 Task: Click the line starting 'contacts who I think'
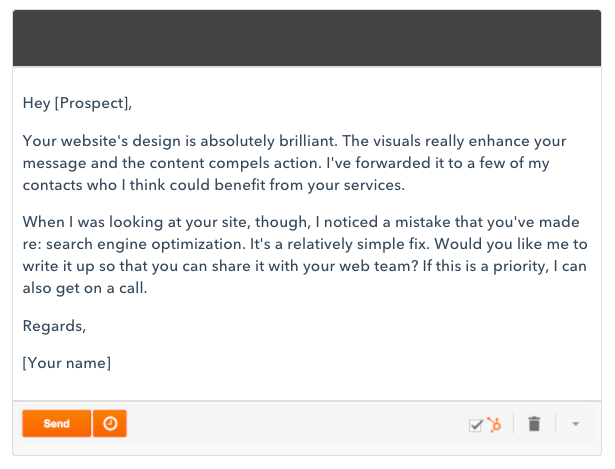click(213, 185)
